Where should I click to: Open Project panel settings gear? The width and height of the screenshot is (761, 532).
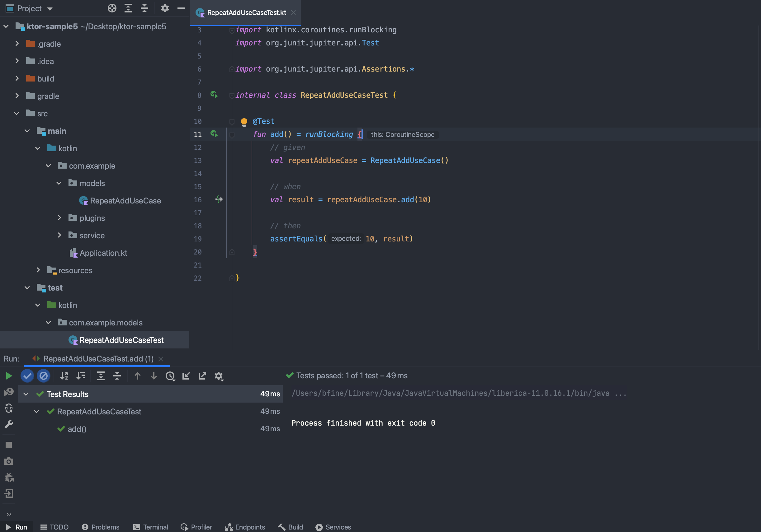click(x=165, y=8)
